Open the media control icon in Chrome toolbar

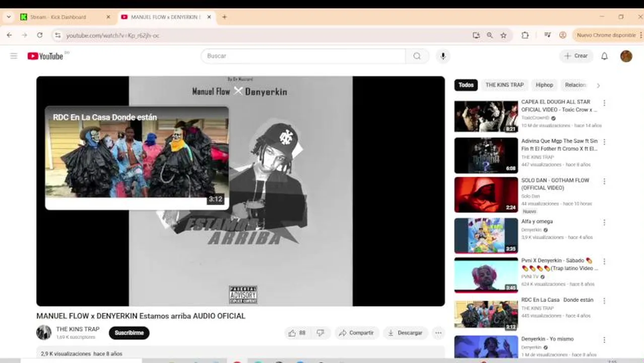coord(547,35)
